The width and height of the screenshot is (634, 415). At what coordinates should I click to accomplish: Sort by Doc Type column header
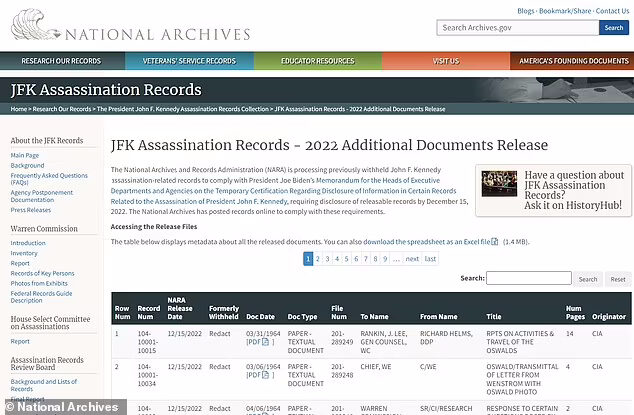(x=302, y=317)
